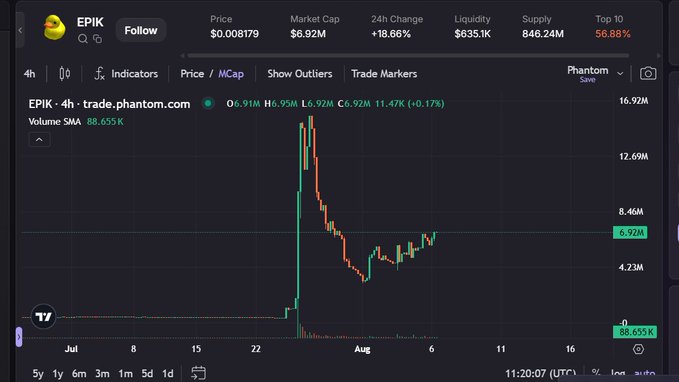The height and width of the screenshot is (382, 679).
Task: Click the EPIK · 4h · trade.phantom.com title
Action: [x=109, y=104]
